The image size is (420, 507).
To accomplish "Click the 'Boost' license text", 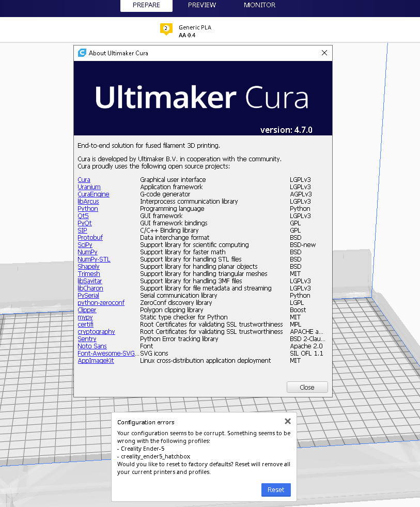I will (298, 310).
